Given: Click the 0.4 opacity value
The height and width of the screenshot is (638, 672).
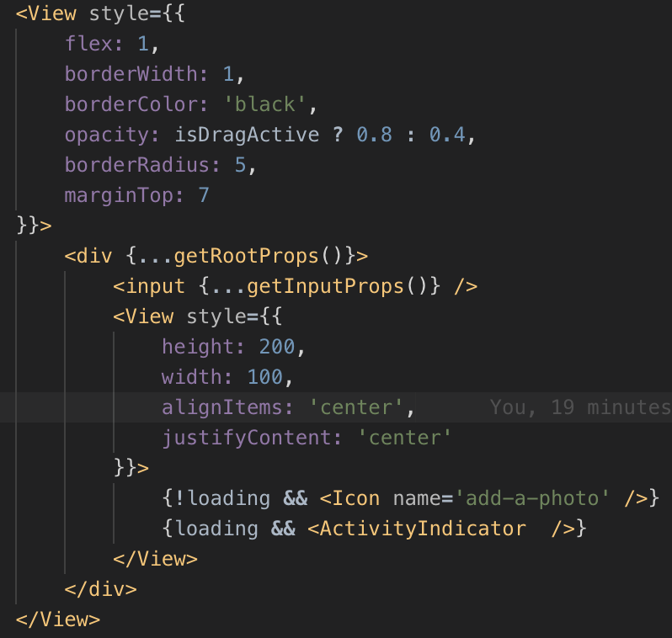Looking at the screenshot, I should 447,135.
